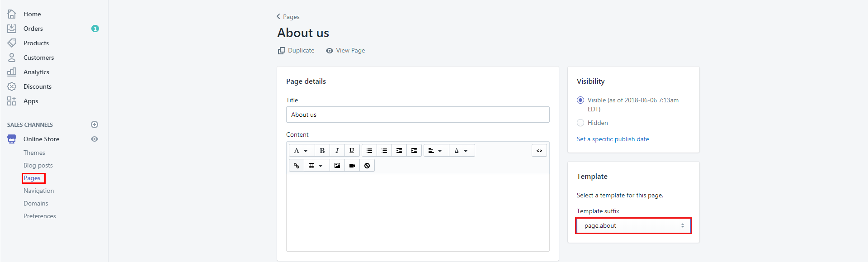Viewport: 868px width, 268px height.
Task: Open the text color picker dropdown
Action: (461, 151)
